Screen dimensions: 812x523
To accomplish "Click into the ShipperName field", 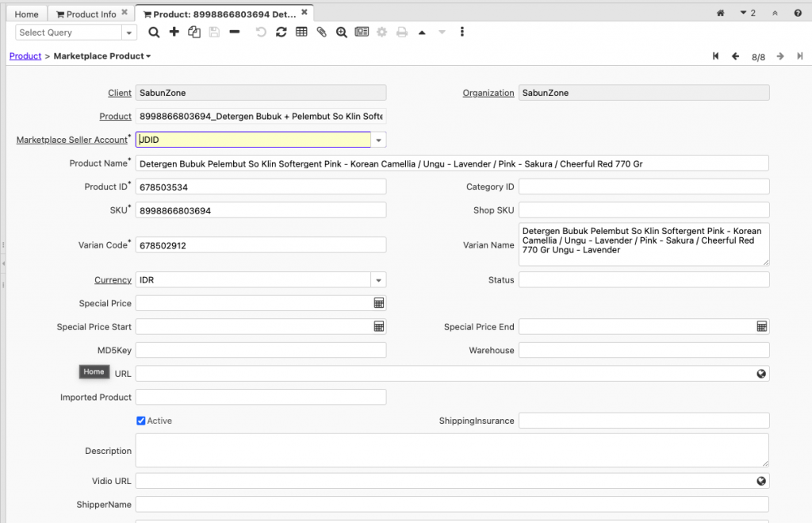I will [x=452, y=504].
